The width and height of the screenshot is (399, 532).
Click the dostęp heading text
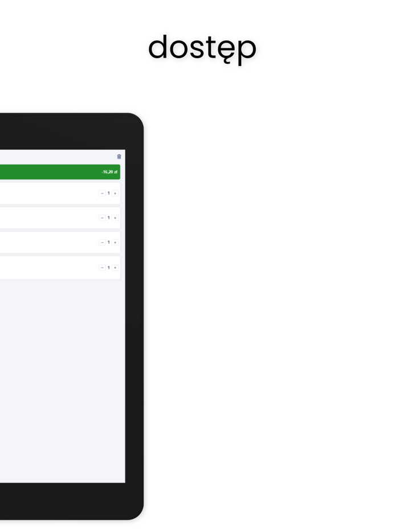[x=202, y=49]
